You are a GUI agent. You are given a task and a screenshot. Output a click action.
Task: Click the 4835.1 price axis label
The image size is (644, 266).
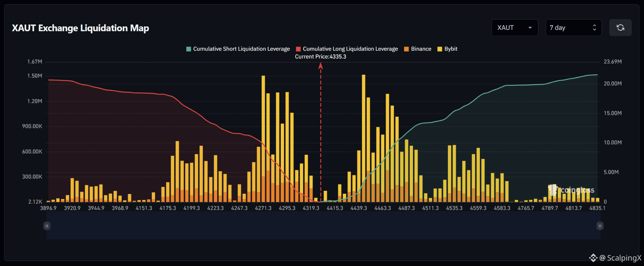pyautogui.click(x=597, y=208)
